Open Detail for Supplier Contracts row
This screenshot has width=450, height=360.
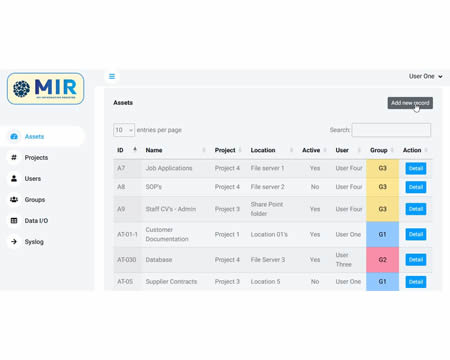[x=416, y=282]
